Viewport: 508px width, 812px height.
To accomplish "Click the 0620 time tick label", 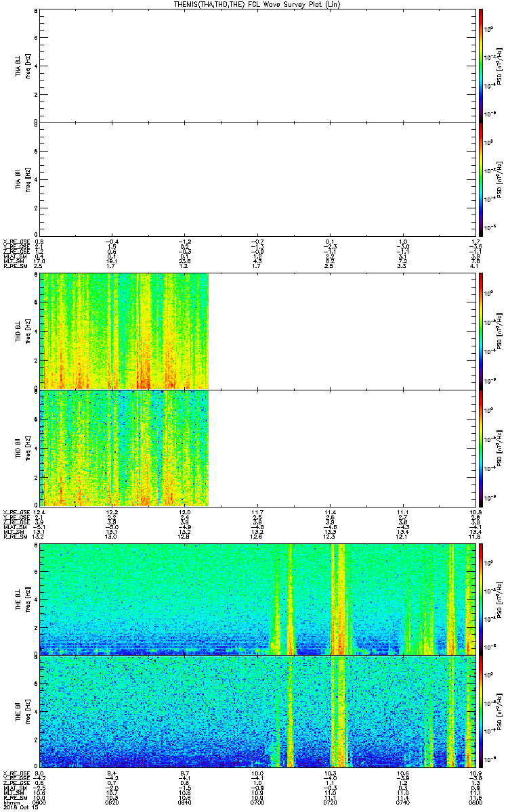I will tap(112, 802).
